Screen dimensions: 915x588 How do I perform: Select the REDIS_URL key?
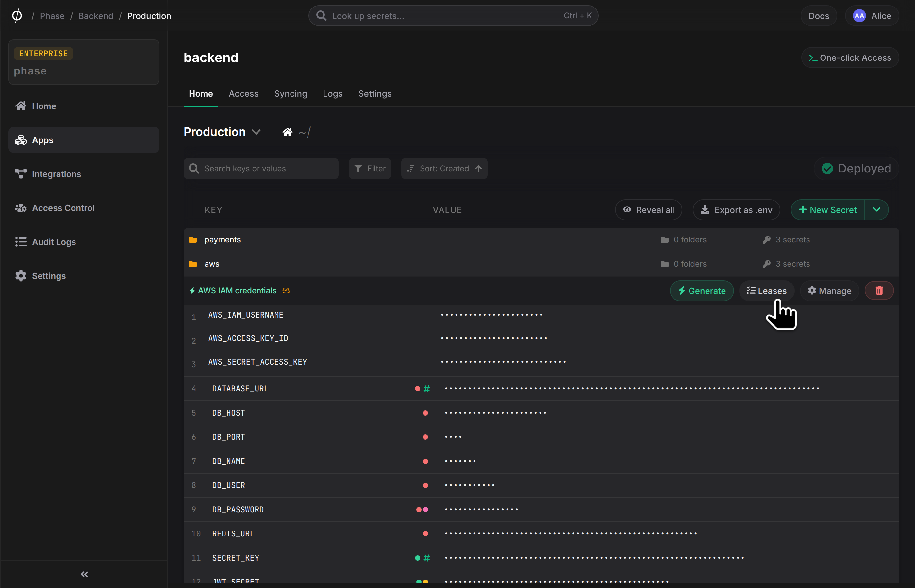point(233,533)
